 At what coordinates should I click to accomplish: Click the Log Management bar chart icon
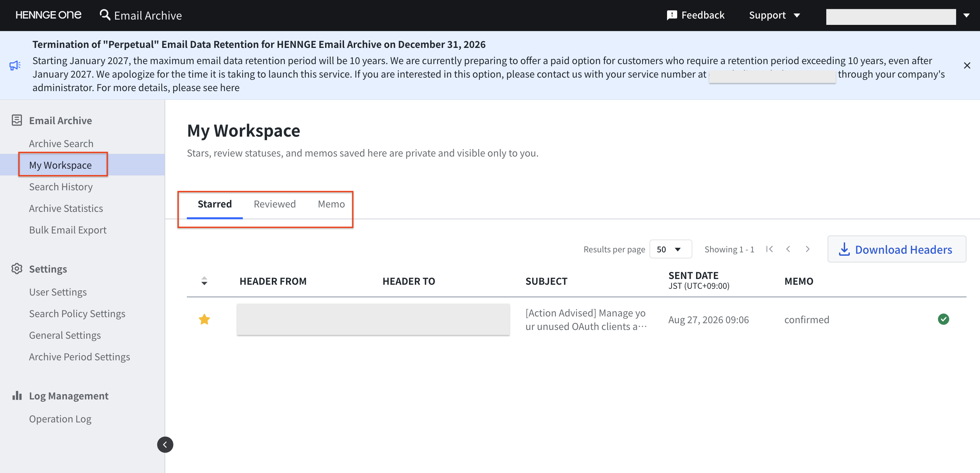tap(17, 395)
